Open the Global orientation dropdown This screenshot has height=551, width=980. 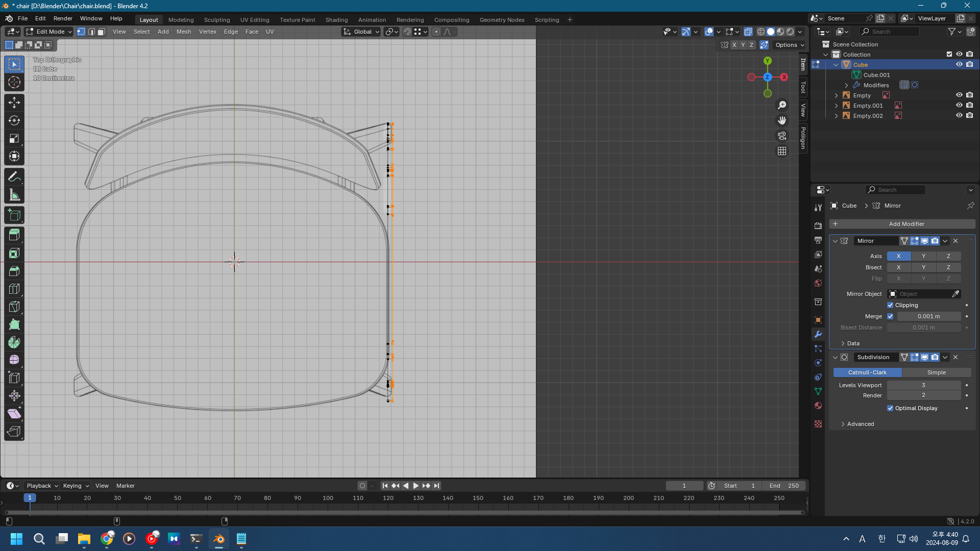click(361, 32)
